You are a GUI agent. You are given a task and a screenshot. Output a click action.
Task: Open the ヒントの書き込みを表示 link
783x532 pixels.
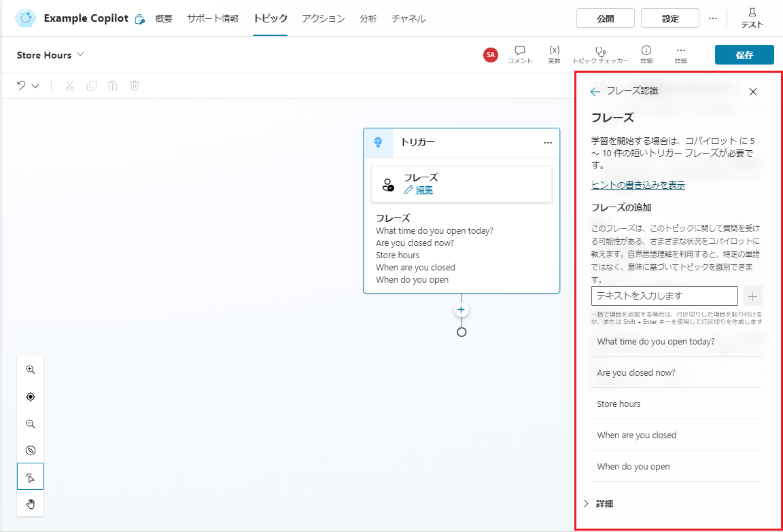(638, 185)
